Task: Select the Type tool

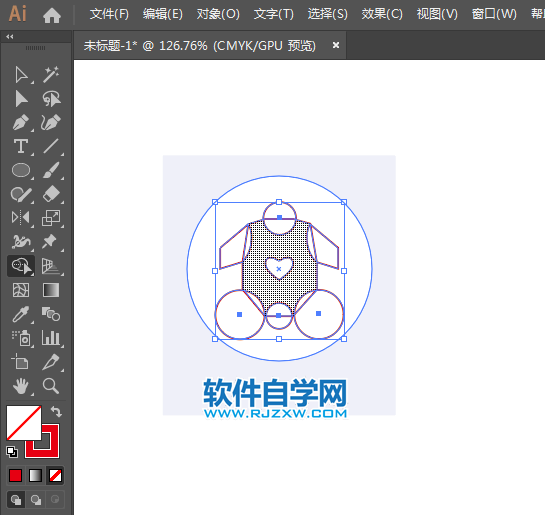Action: [x=21, y=146]
